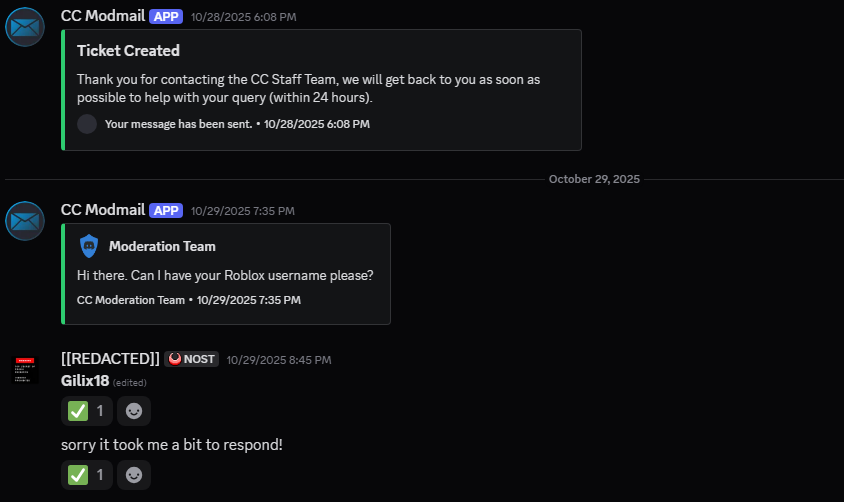844x502 pixels.
Task: Click the APP badge on second Modmail message
Action: click(x=166, y=211)
